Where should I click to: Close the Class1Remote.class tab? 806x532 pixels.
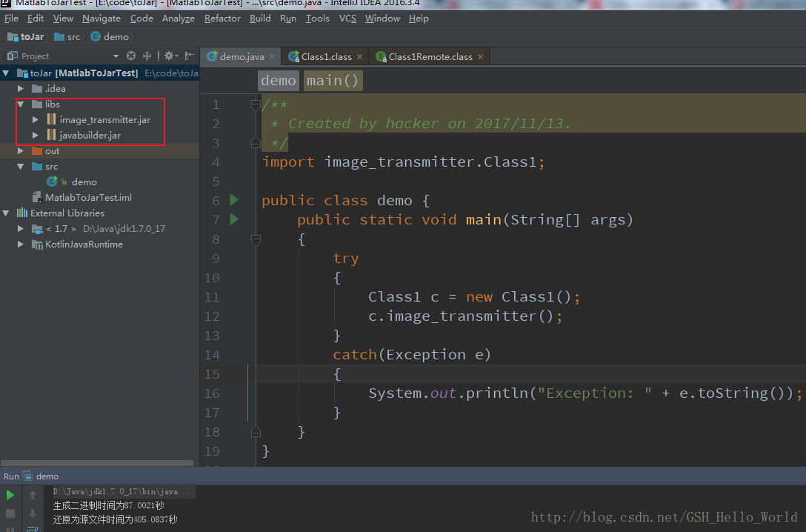tap(480, 56)
